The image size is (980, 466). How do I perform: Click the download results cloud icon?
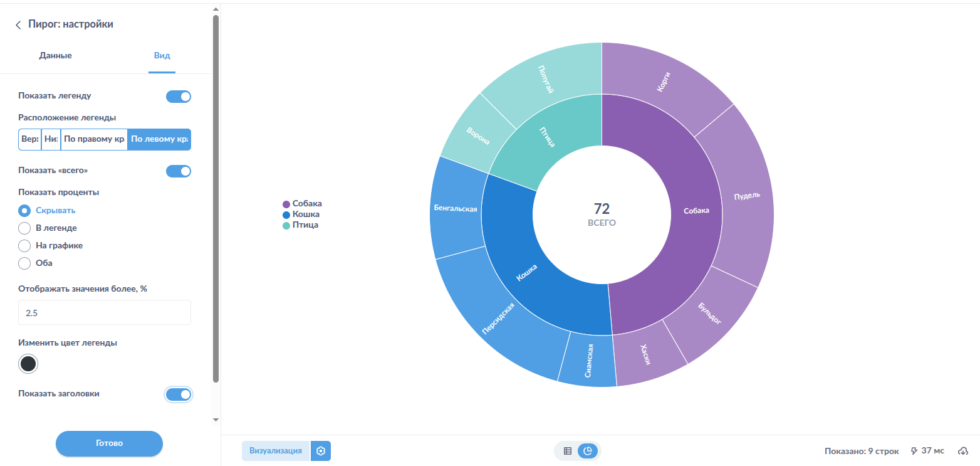tap(964, 451)
